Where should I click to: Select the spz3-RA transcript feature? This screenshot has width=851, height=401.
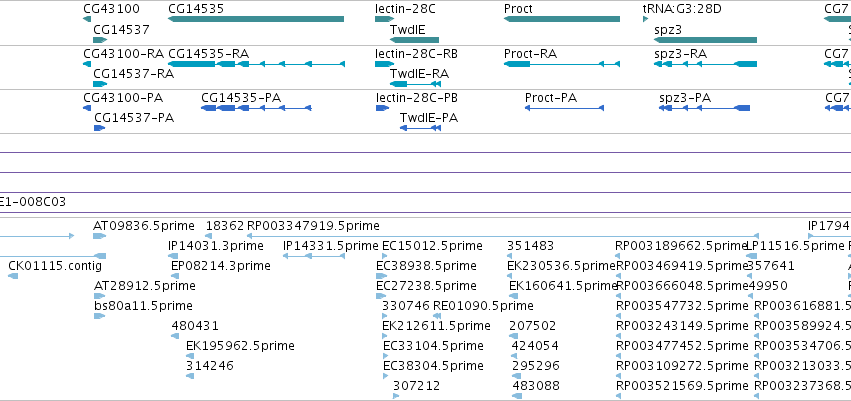coord(706,64)
